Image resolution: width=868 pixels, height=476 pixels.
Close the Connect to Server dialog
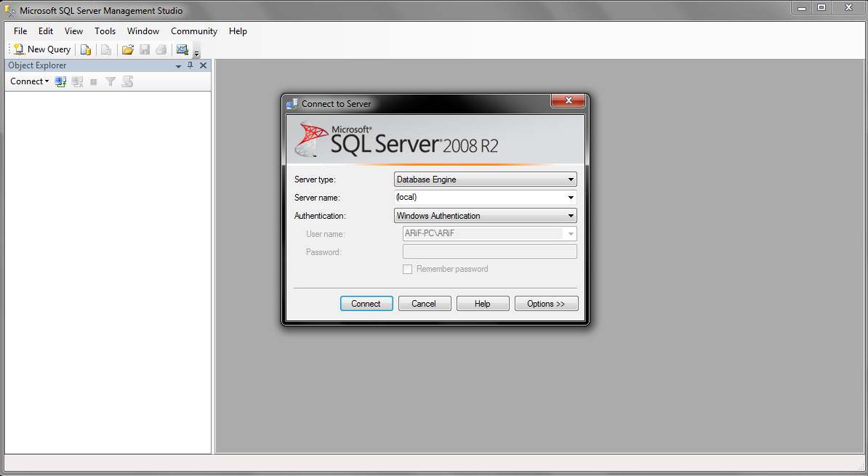tap(568, 101)
